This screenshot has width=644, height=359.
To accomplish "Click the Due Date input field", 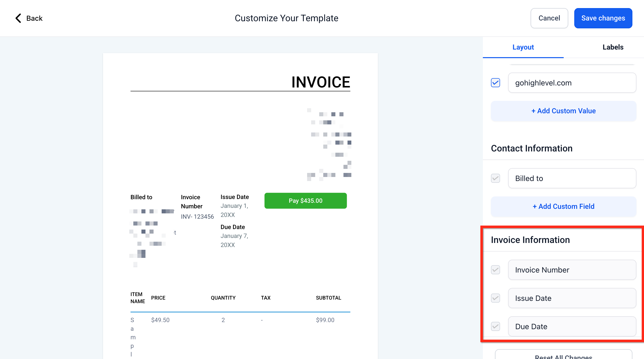I will coord(572,326).
